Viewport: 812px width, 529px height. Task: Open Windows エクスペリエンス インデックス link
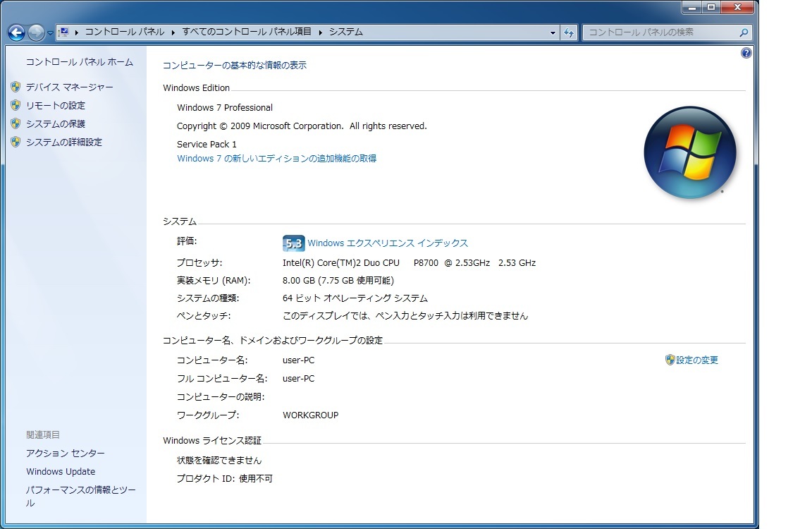pyautogui.click(x=388, y=243)
